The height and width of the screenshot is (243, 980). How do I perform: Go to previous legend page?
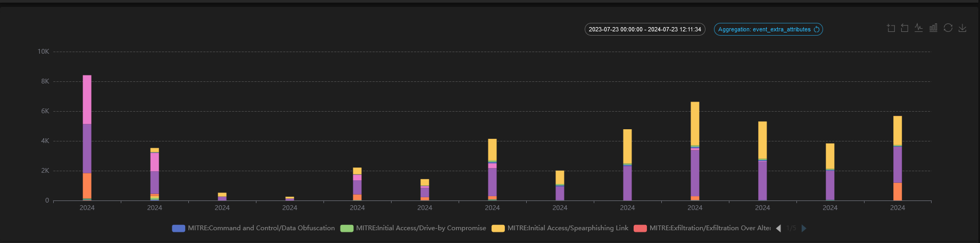[778, 229]
